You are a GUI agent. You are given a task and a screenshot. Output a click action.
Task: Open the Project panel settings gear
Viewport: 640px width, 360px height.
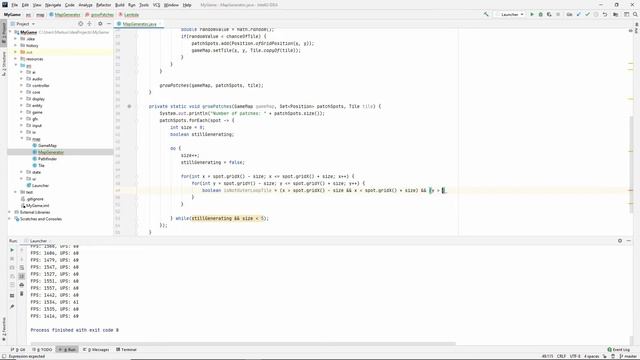click(100, 24)
